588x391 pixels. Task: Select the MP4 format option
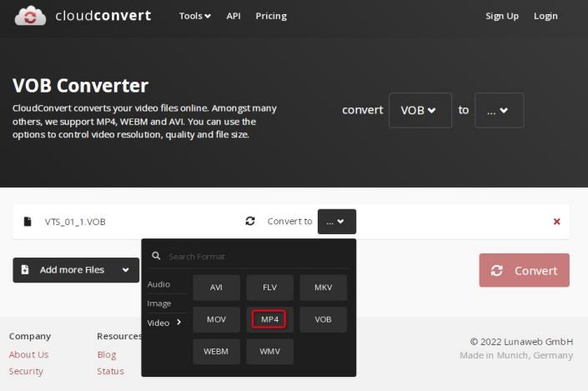pos(269,319)
